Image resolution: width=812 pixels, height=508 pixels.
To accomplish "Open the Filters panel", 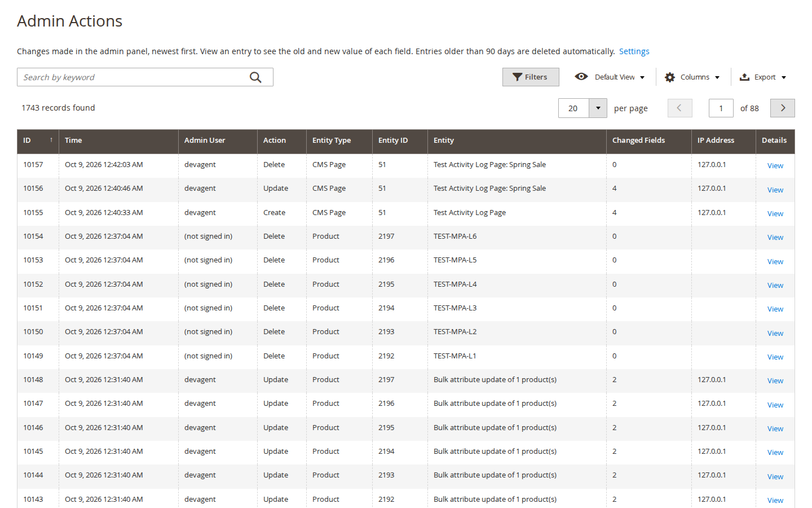I will [x=531, y=77].
